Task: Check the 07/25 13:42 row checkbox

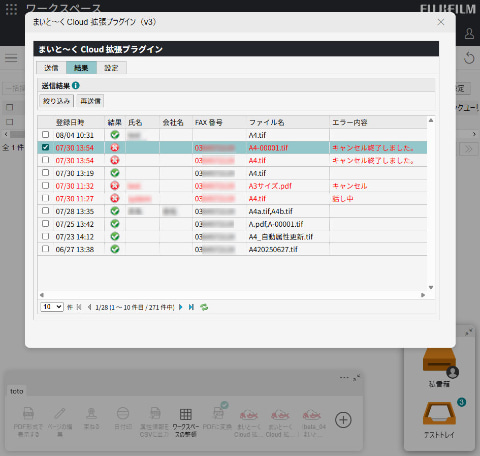Action: click(x=45, y=223)
